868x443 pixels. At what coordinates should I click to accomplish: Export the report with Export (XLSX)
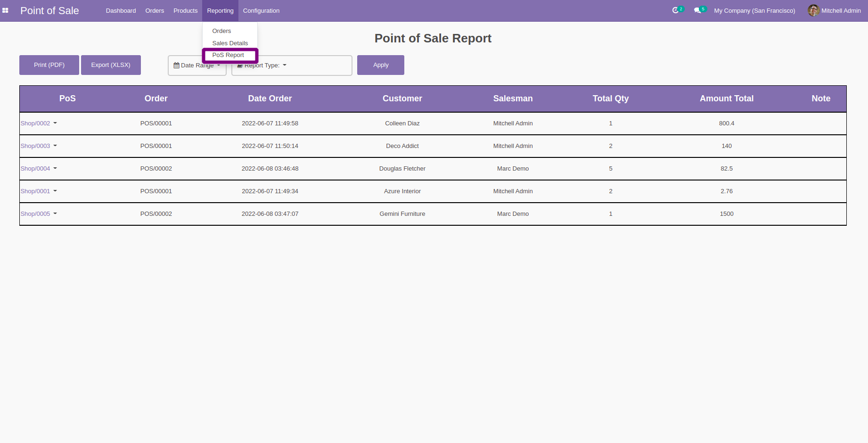coord(111,65)
